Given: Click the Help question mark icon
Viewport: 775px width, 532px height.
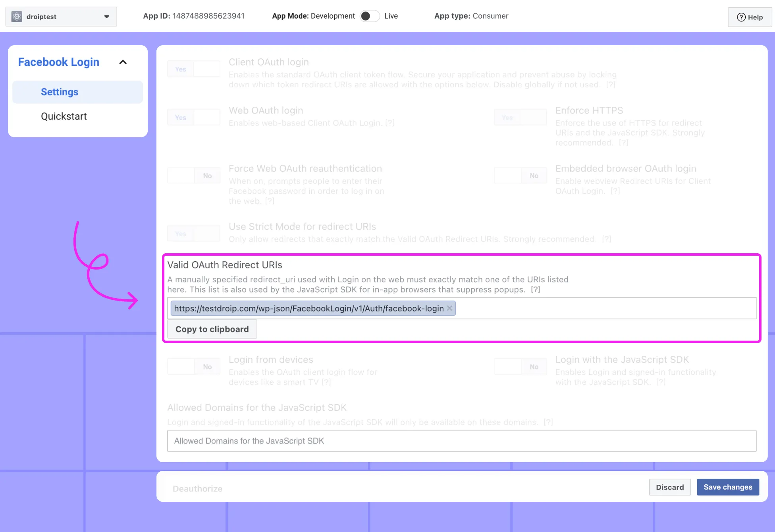Looking at the screenshot, I should pyautogui.click(x=741, y=17).
